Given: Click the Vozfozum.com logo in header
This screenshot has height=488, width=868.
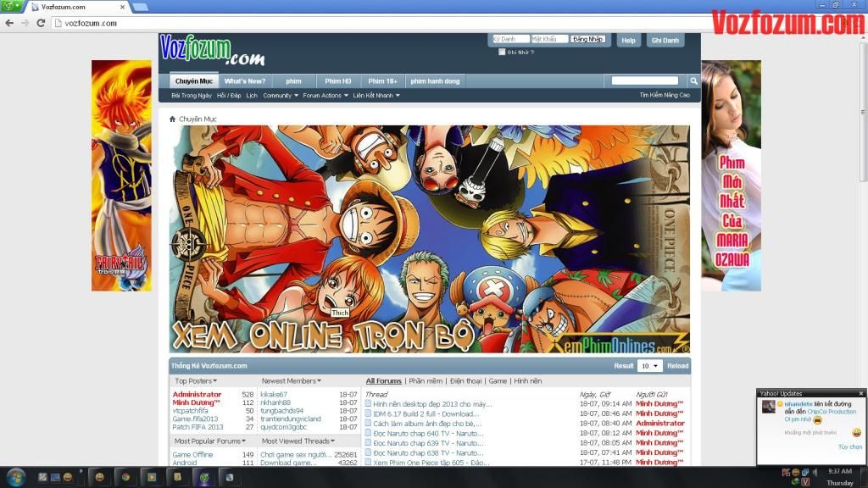Looking at the screenshot, I should coord(212,51).
